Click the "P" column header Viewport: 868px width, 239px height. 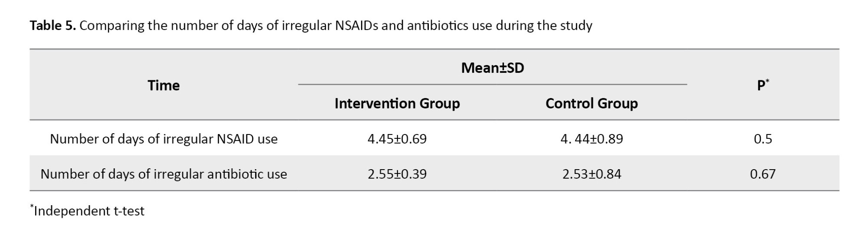(x=762, y=86)
